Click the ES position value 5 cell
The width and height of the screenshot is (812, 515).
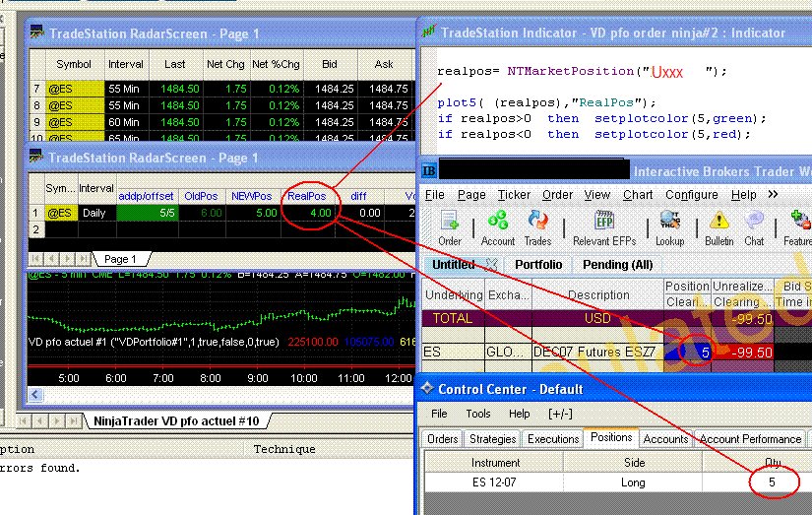point(688,353)
